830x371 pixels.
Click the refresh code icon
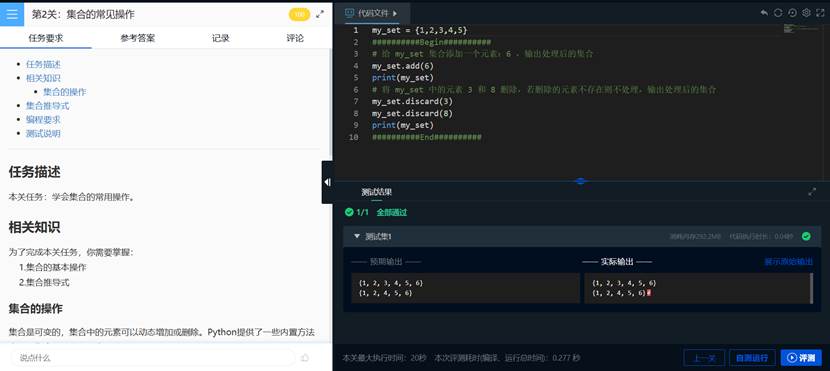tap(778, 13)
